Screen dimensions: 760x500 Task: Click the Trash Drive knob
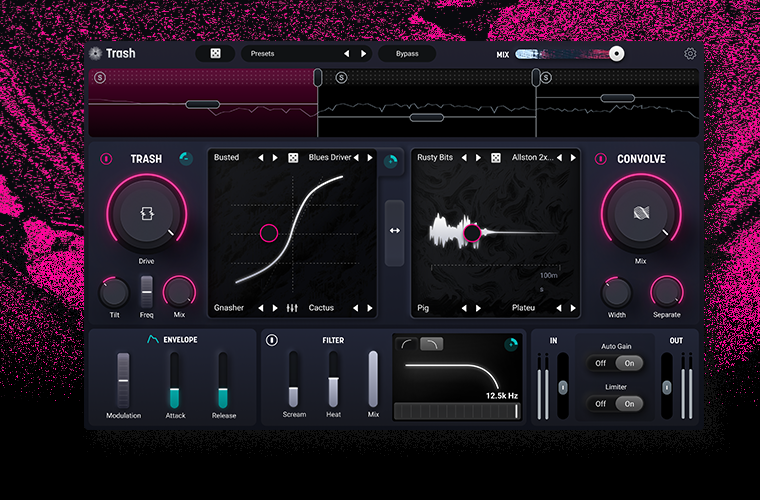coord(147,214)
